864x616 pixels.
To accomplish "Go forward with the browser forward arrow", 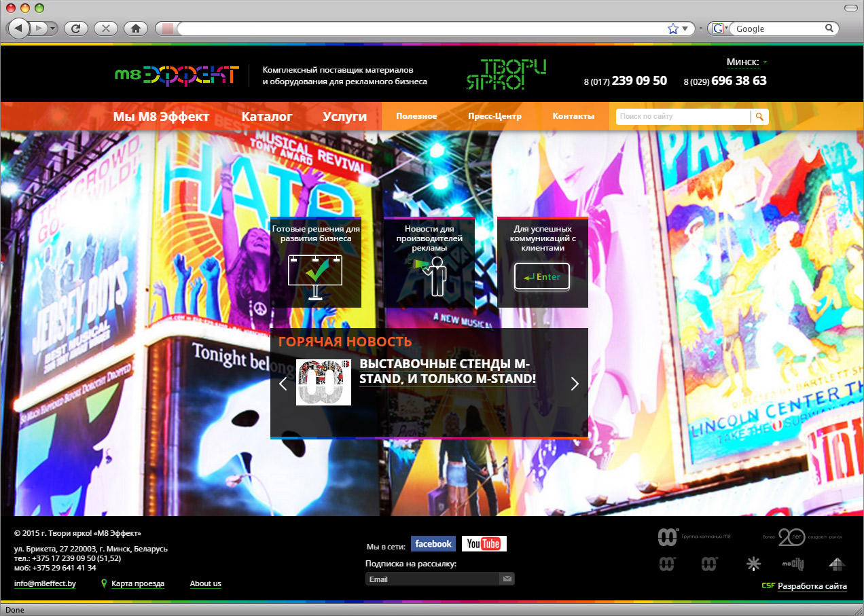I will coord(39,29).
